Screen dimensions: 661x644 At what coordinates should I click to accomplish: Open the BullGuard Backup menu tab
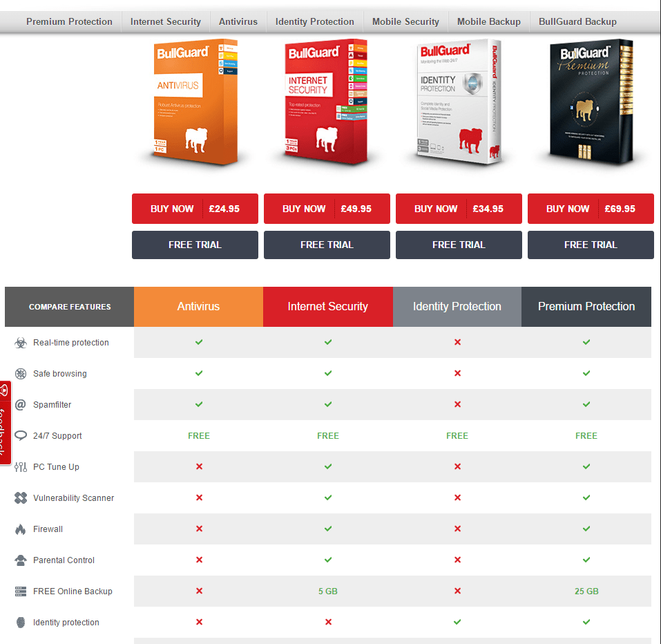pyautogui.click(x=577, y=21)
